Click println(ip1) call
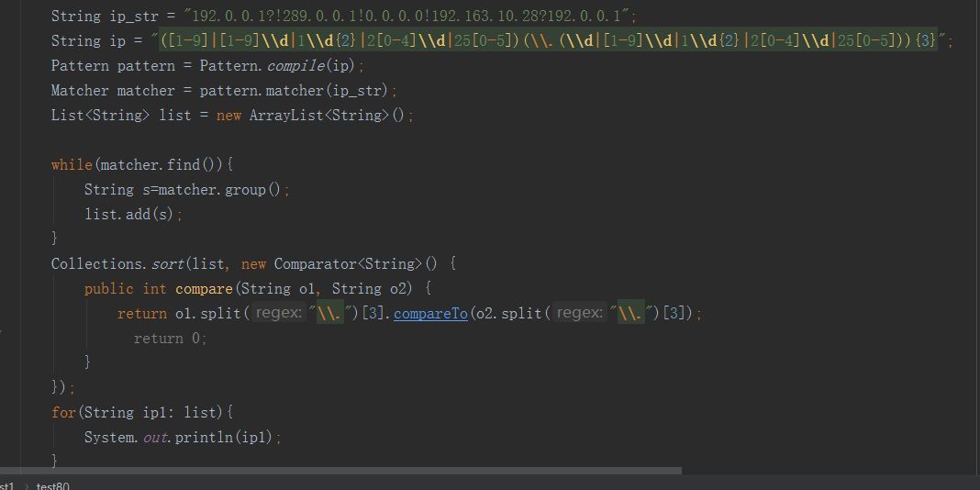Screen dimensions: 980x490 [x=225, y=438]
